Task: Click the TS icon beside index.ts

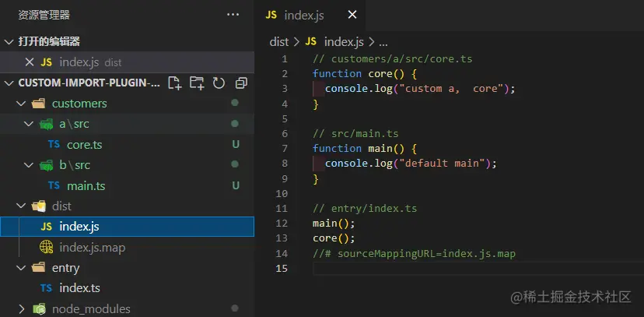Action: click(46, 288)
